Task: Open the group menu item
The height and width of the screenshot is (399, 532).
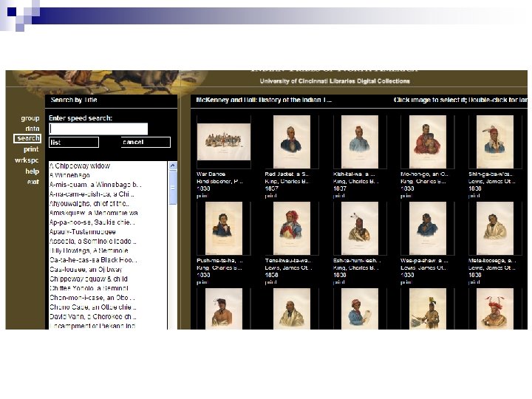Action: tap(30, 118)
